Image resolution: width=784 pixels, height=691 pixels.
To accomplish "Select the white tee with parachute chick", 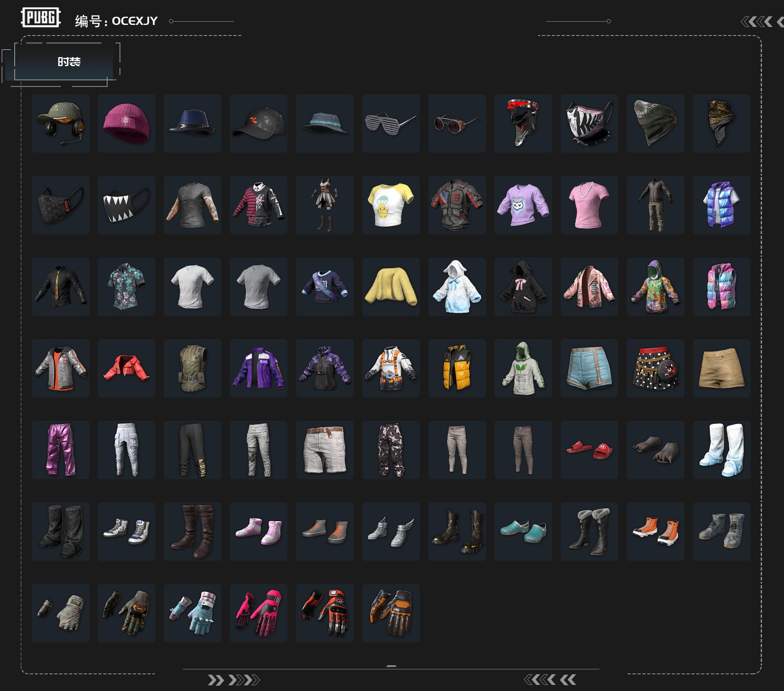I will coord(391,205).
